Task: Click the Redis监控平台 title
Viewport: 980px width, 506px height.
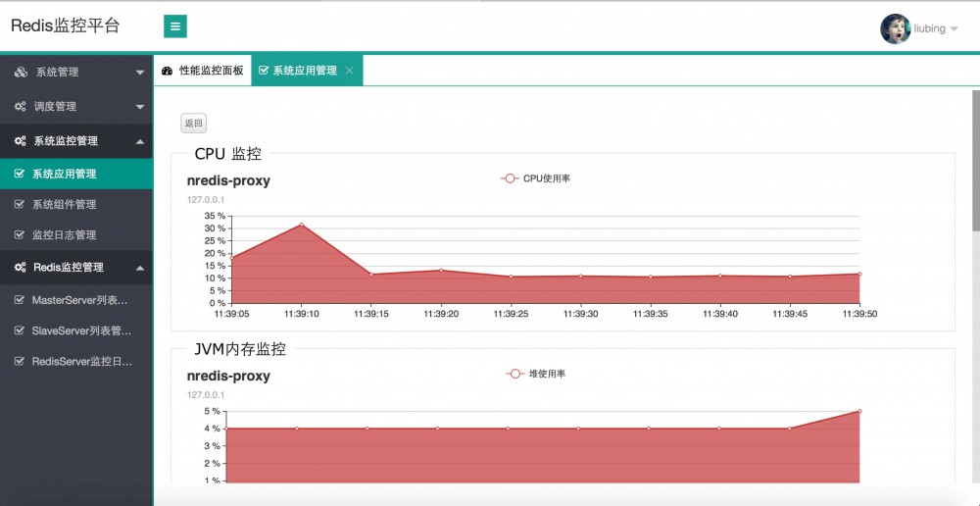Action: [65, 26]
